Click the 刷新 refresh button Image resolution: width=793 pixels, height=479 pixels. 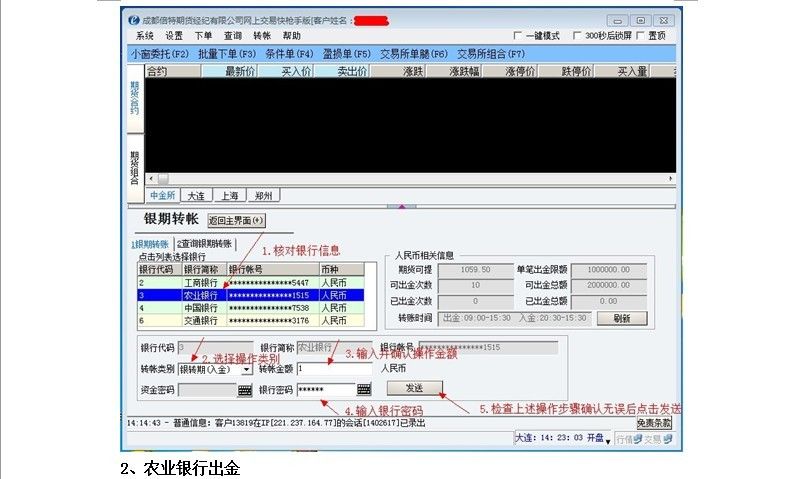point(621,318)
